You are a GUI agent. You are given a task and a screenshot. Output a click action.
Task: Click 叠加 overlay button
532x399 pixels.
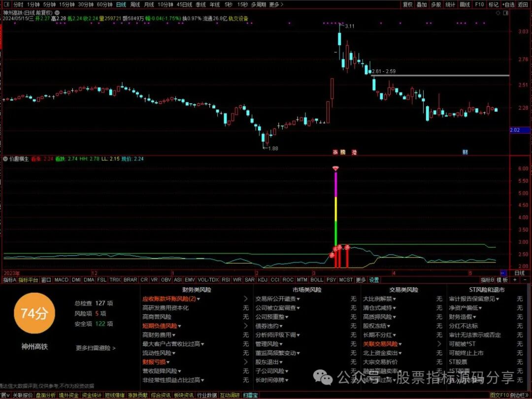[x=422, y=4]
